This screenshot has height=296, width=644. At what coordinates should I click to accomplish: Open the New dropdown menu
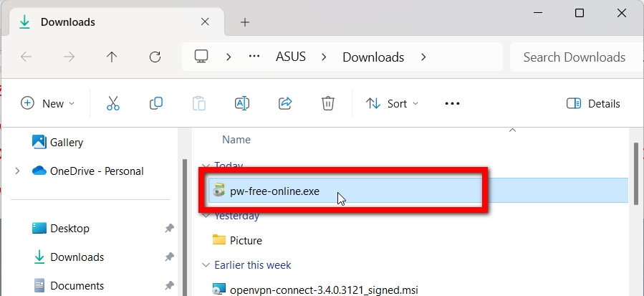coord(48,103)
